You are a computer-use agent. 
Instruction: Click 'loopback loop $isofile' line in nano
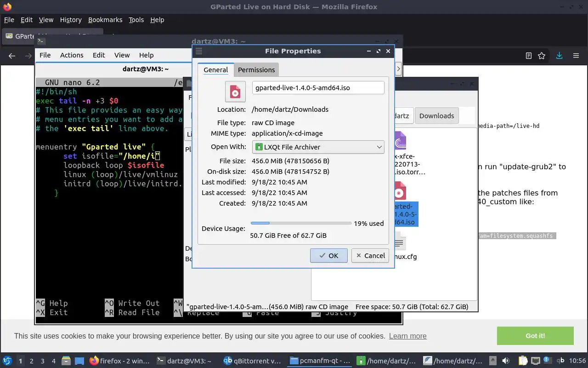coord(113,165)
